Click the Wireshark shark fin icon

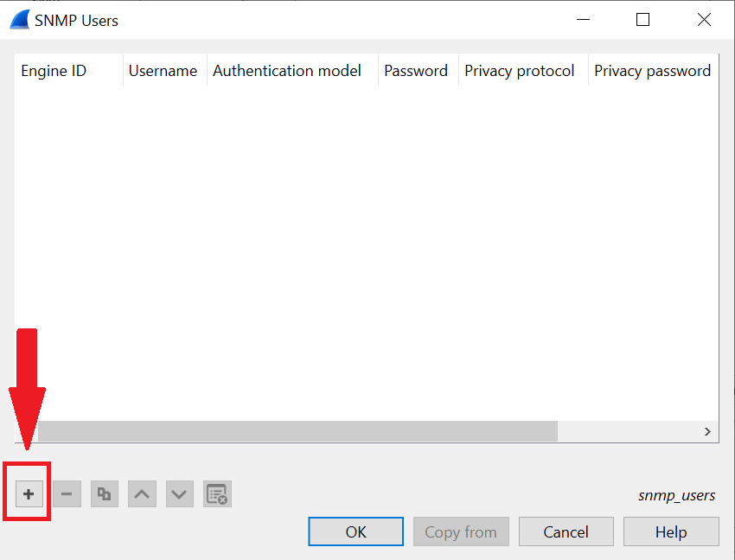pyautogui.click(x=19, y=17)
